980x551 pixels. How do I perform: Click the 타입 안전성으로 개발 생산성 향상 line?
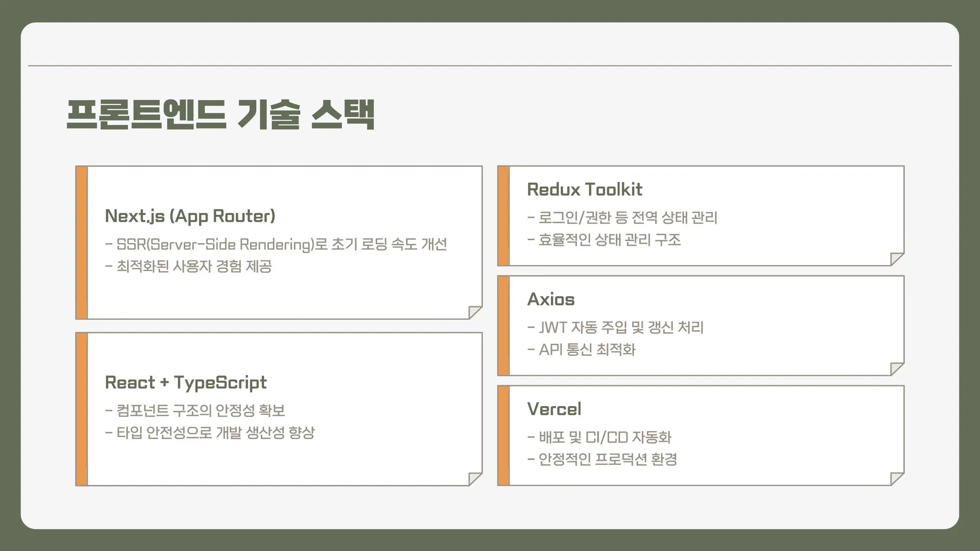pyautogui.click(x=210, y=433)
